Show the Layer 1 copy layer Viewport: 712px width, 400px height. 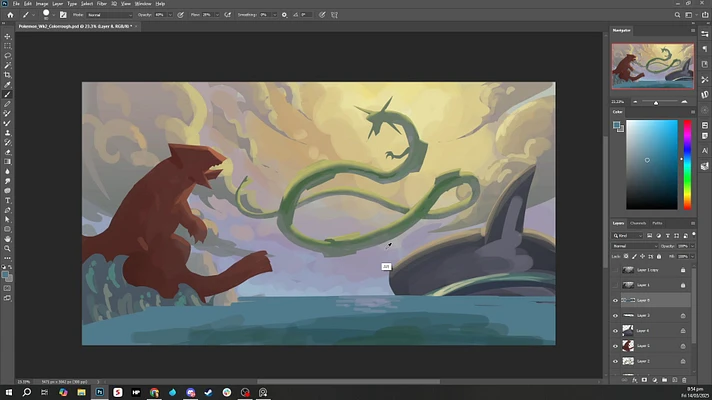pos(615,270)
